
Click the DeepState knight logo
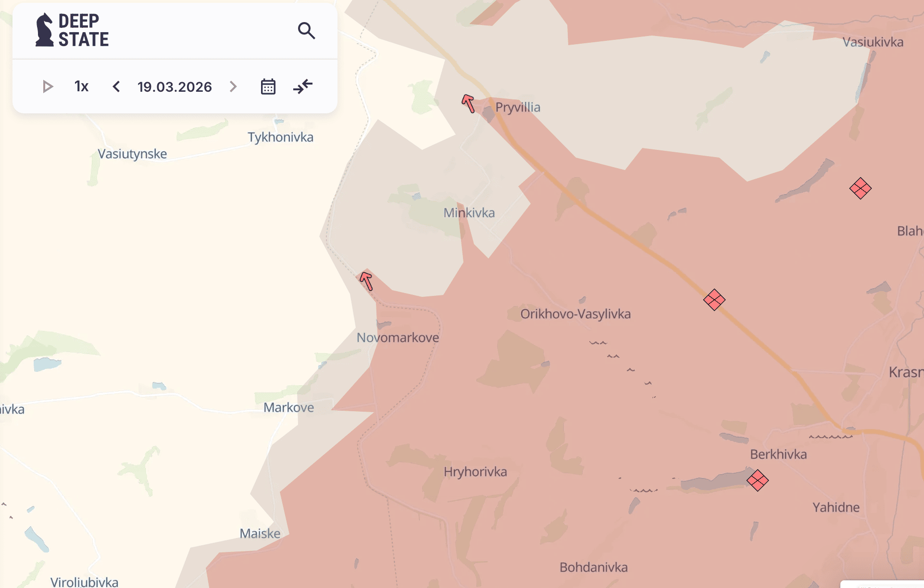(45, 30)
